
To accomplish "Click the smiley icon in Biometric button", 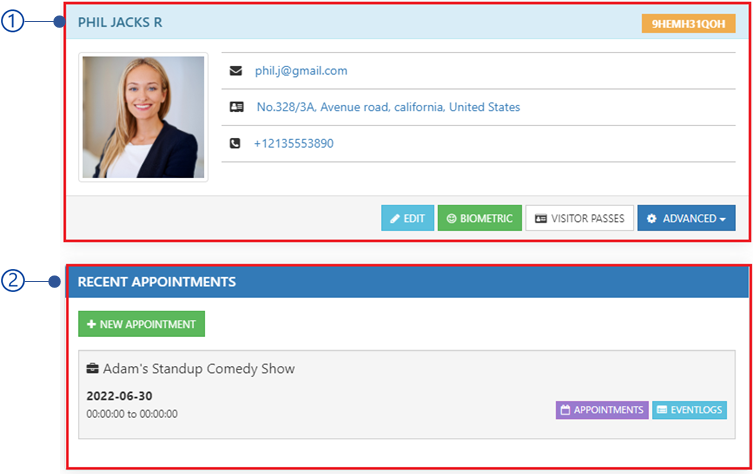I will click(x=451, y=219).
